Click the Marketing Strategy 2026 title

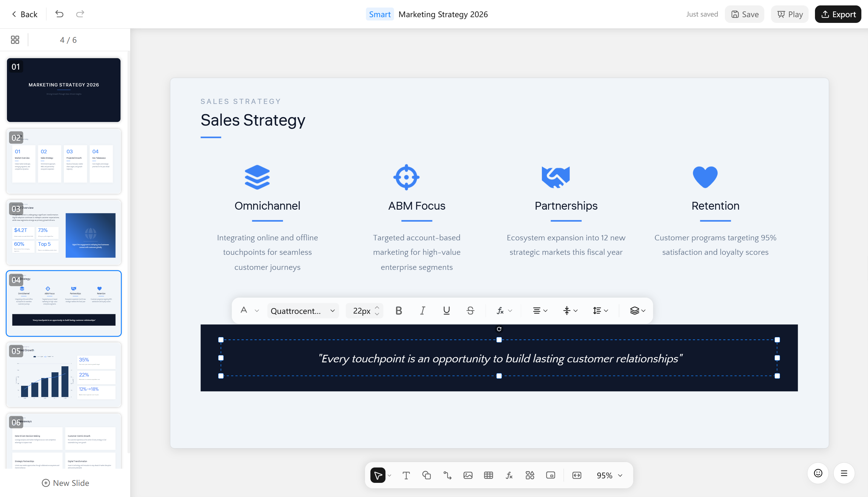tap(443, 14)
